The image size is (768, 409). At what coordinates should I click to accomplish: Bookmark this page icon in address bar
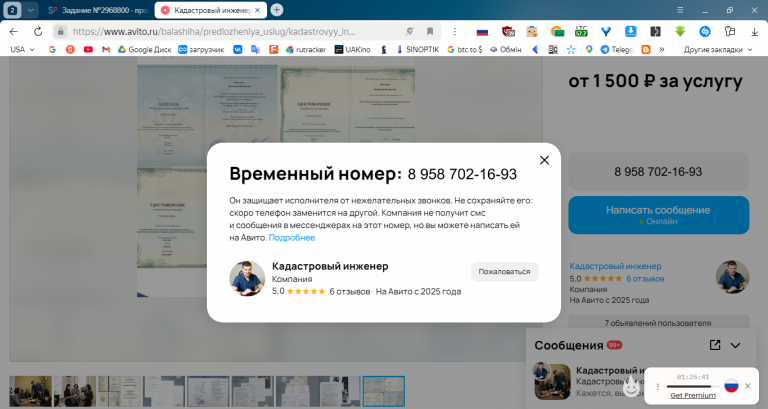(430, 31)
